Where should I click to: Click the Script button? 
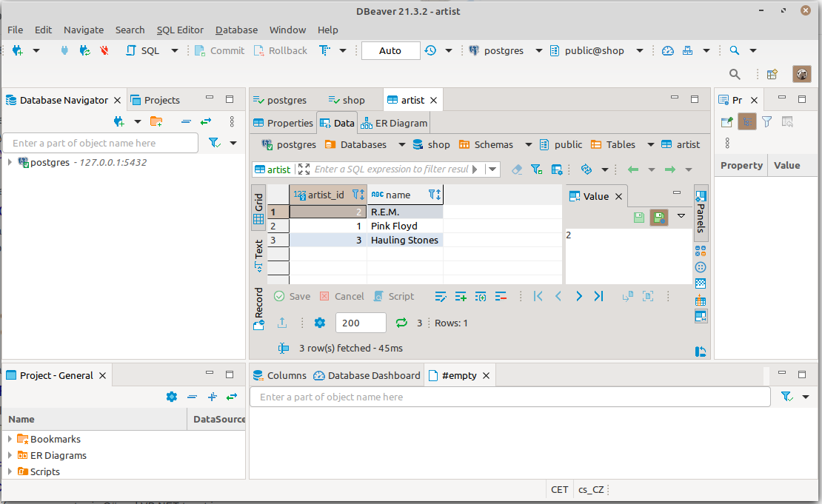[394, 296]
